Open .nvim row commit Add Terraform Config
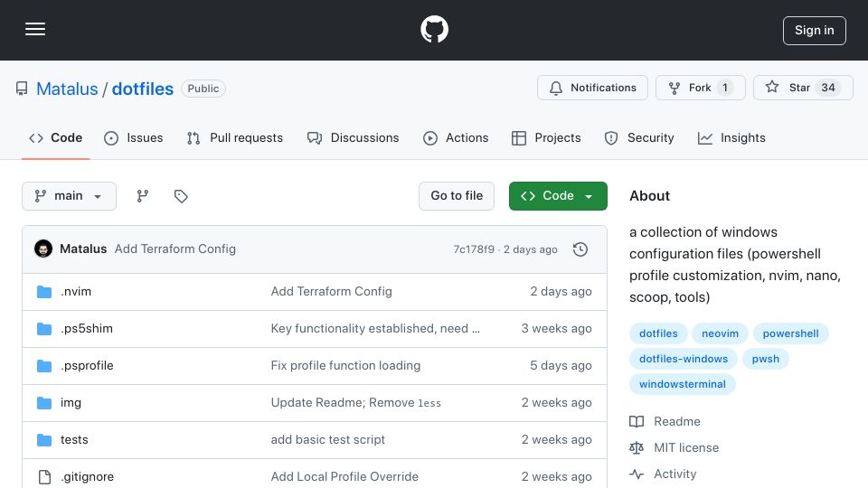The width and height of the screenshot is (868, 488). coord(331,292)
